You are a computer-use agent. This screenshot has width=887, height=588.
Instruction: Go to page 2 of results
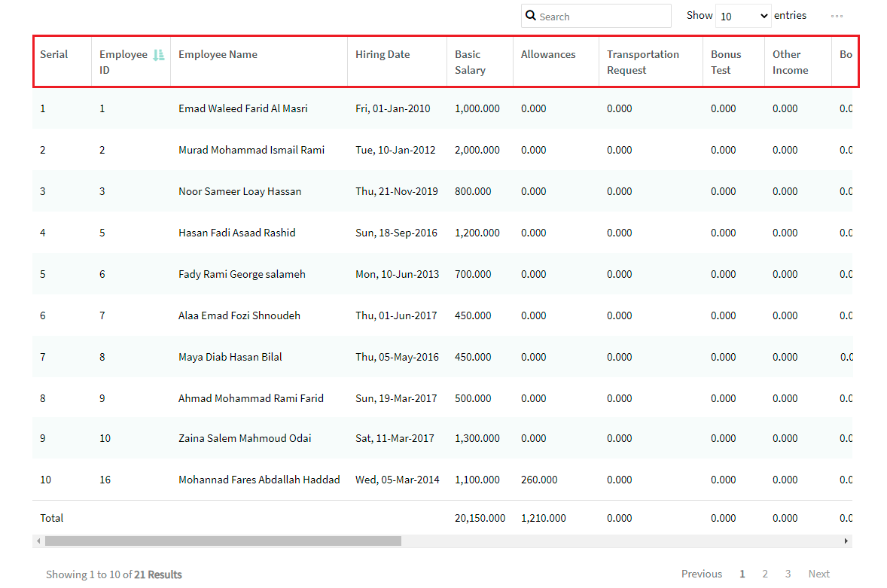coord(765,574)
